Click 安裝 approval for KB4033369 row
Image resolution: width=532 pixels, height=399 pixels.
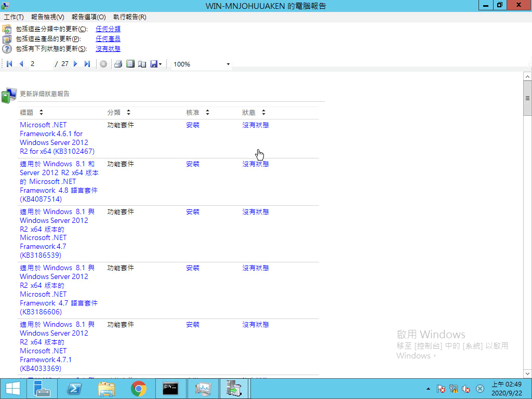(193, 325)
